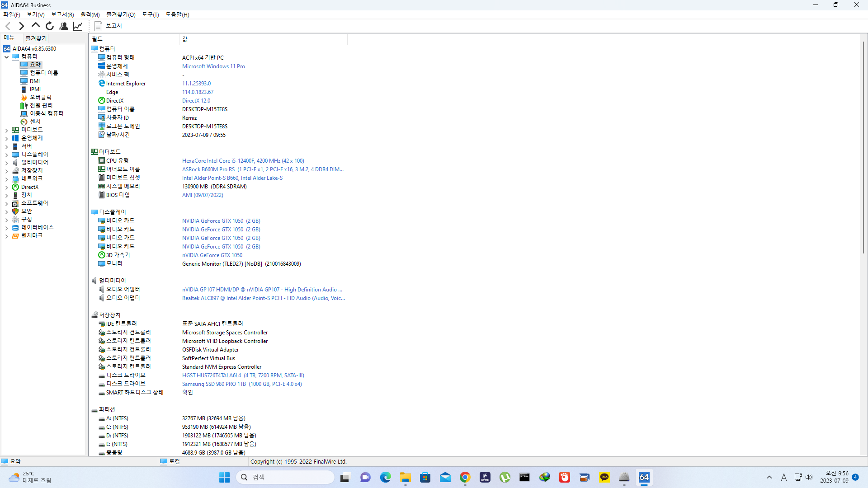Open the 원격(M) menu
The width and height of the screenshot is (868, 488).
pyautogui.click(x=90, y=14)
